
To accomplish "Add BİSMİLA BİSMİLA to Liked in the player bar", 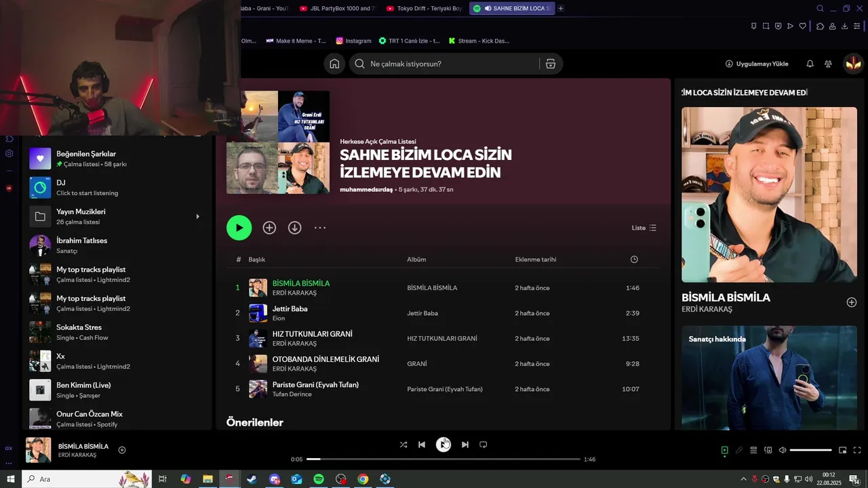I will click(122, 450).
